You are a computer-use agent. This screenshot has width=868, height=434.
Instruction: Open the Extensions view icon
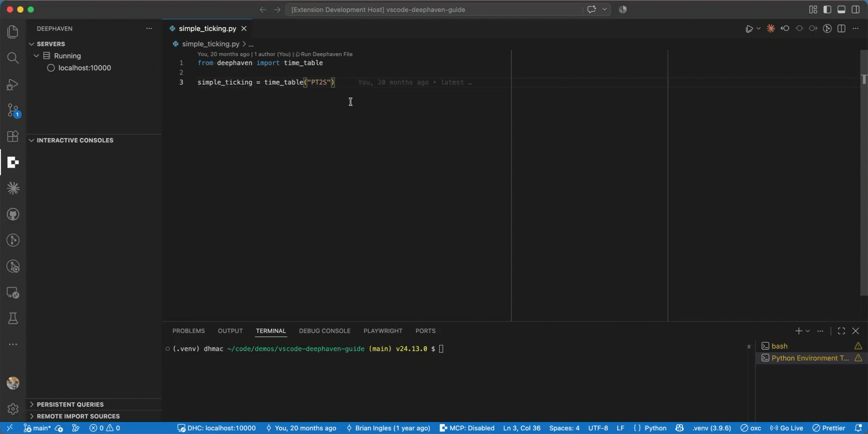click(13, 137)
